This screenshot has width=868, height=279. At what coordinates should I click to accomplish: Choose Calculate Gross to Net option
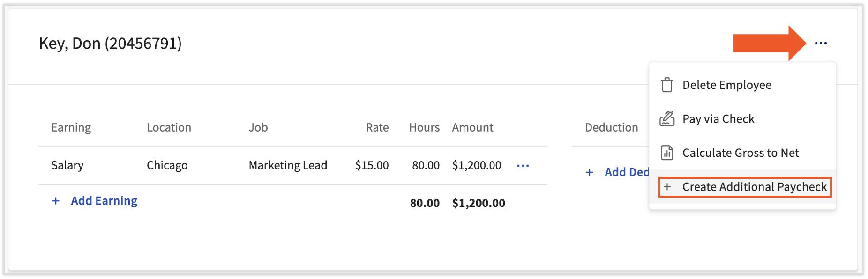click(x=741, y=153)
